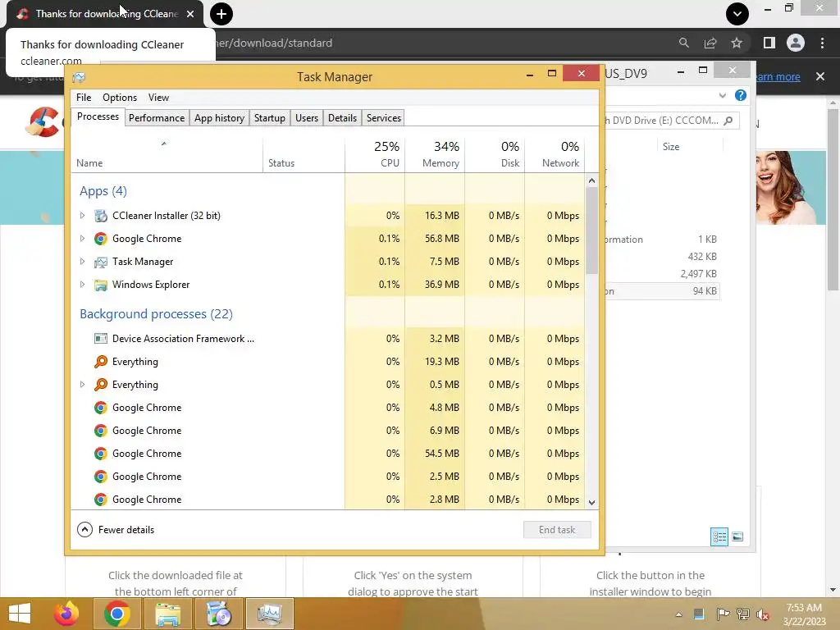The height and width of the screenshot is (630, 840).
Task: Click the Chrome zoom magnifier icon in address bar
Action: [x=683, y=43]
